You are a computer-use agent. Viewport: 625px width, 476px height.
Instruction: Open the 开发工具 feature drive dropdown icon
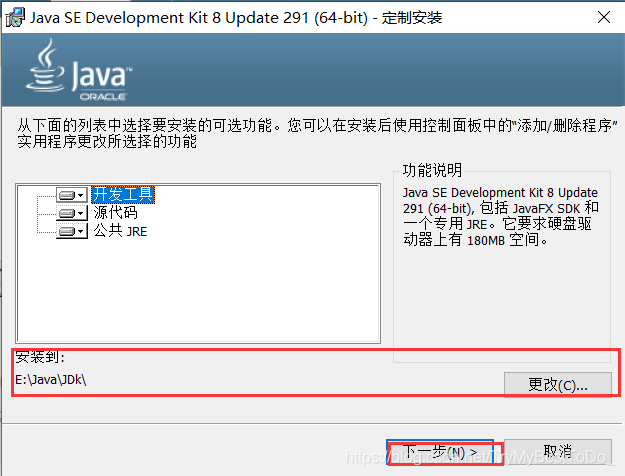[72, 195]
